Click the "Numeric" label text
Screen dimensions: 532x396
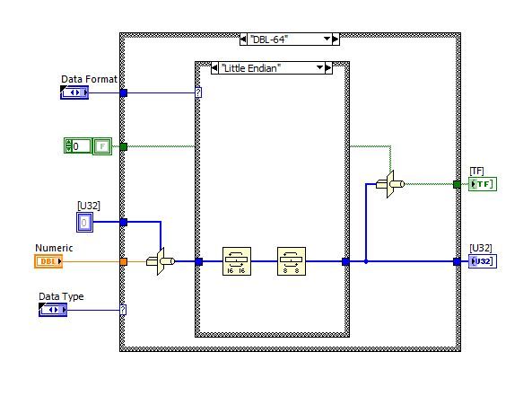click(54, 248)
